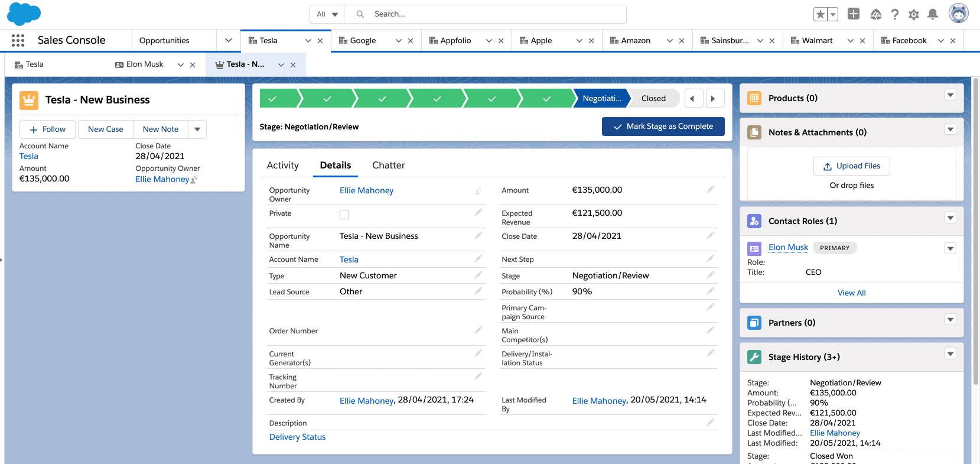Click Elon Musk contact role icon

[x=754, y=248]
